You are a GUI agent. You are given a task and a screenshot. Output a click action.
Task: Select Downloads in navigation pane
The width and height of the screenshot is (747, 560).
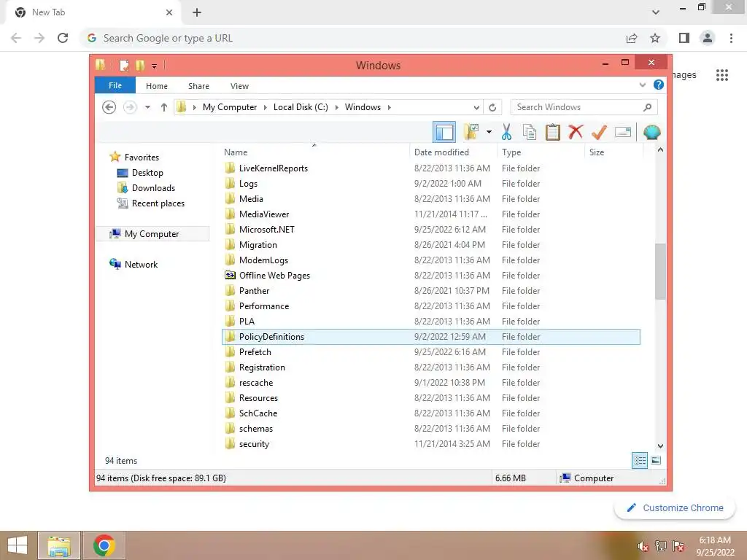[153, 187]
